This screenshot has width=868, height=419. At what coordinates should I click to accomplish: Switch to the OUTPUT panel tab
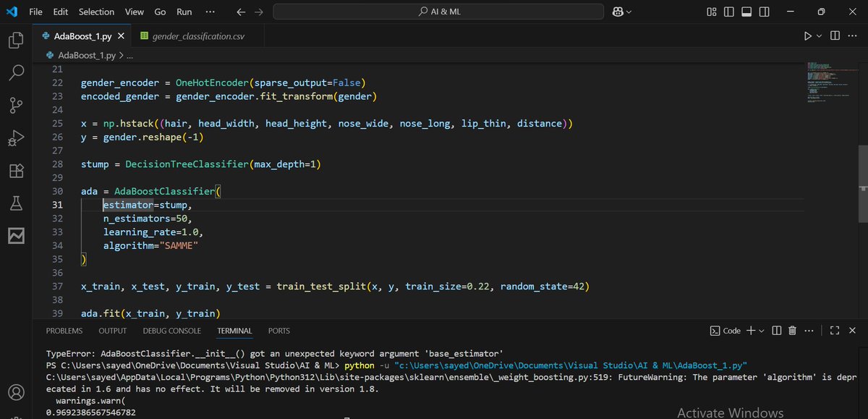point(113,331)
